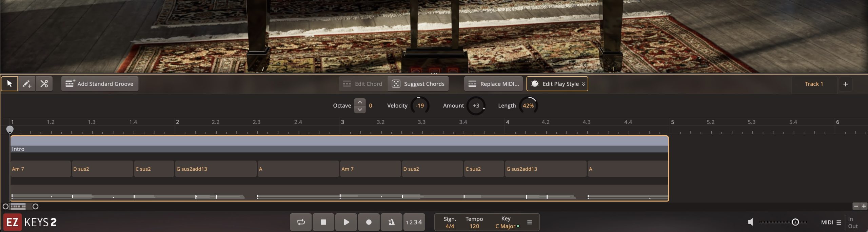Click Add Standard Groove button
Viewport: 868px width, 232px height.
(x=100, y=84)
